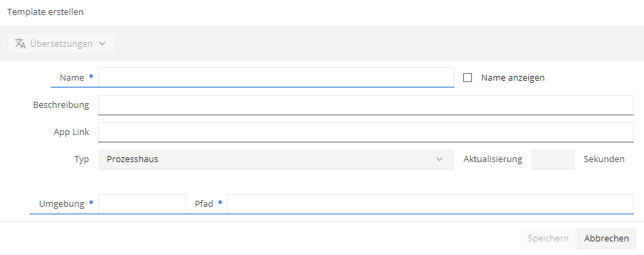Open the Typ combo box showing Prozesshaus

[x=276, y=159]
